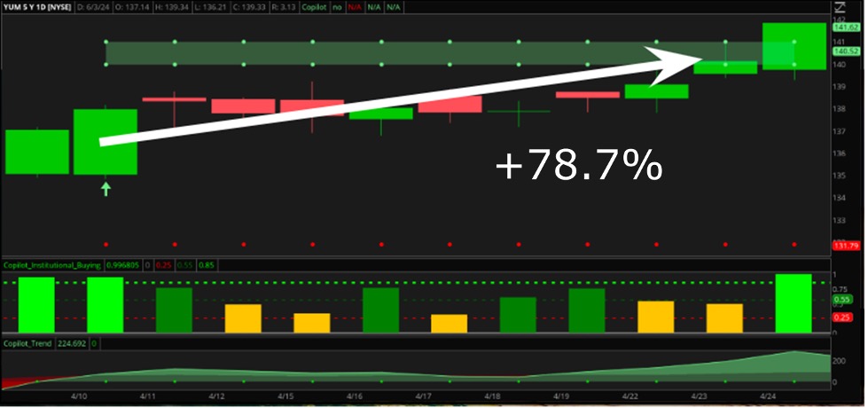Image resolution: width=868 pixels, height=408 pixels.
Task: Click the 4/10 date on the time axis
Action: [x=77, y=396]
